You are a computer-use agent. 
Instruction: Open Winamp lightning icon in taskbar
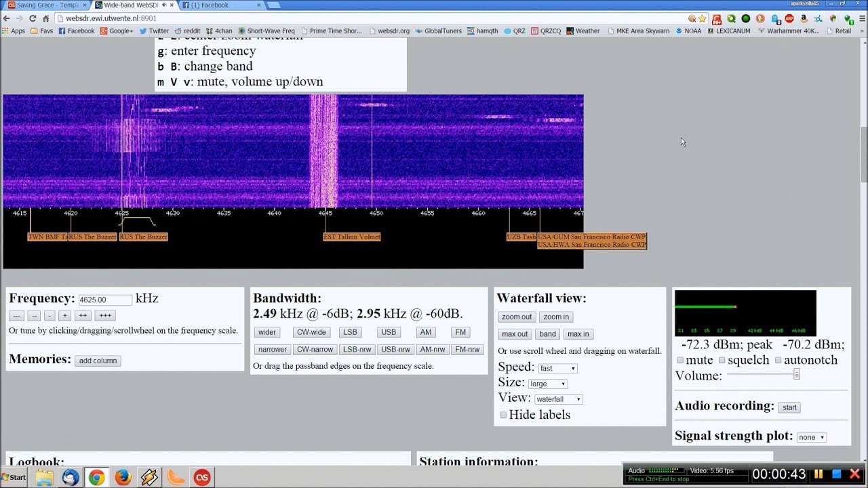point(149,477)
